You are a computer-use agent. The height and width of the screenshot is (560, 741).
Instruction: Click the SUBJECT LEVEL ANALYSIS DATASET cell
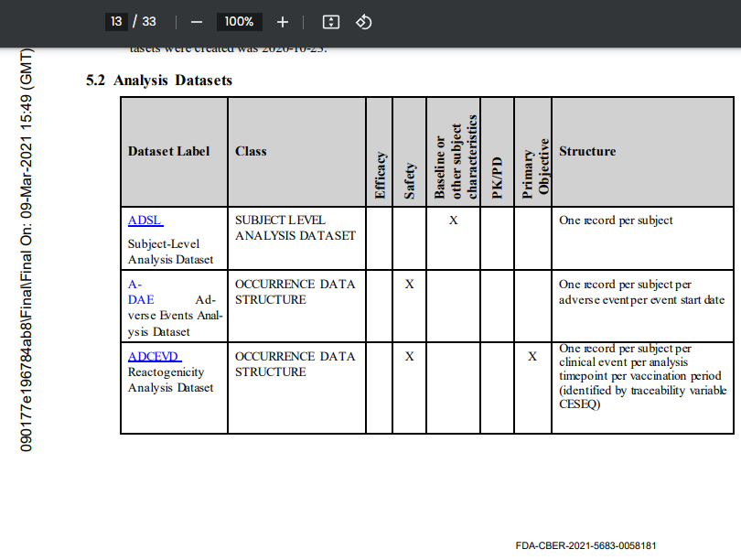click(295, 228)
